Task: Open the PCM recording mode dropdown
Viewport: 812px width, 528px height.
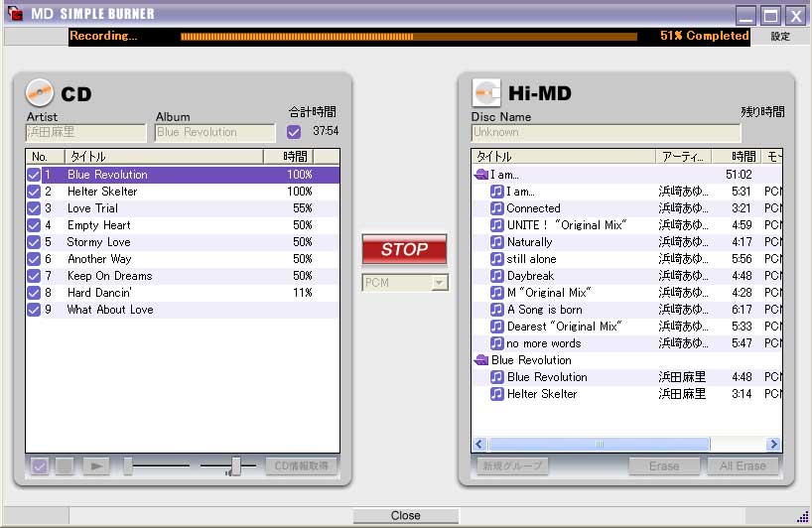Action: point(440,283)
